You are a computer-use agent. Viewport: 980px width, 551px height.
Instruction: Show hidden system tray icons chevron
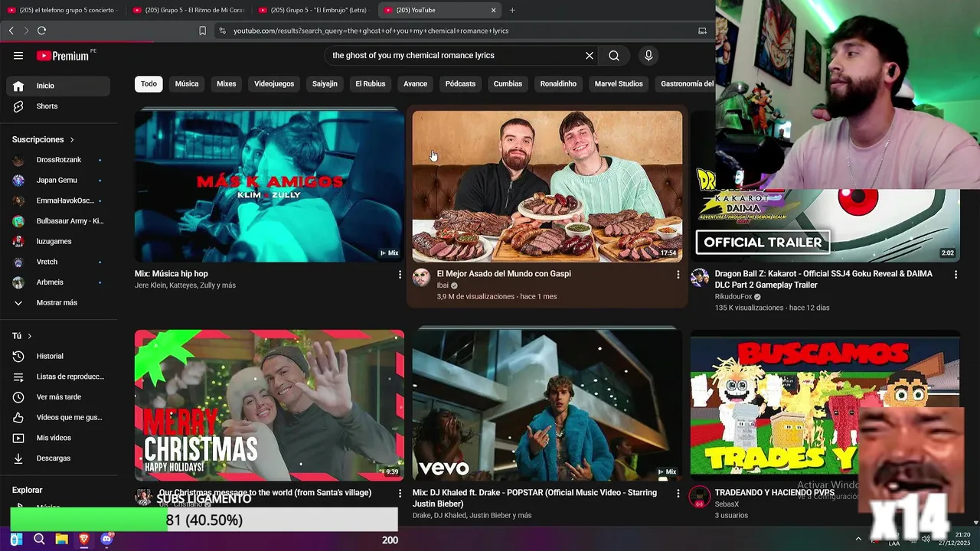tap(858, 539)
